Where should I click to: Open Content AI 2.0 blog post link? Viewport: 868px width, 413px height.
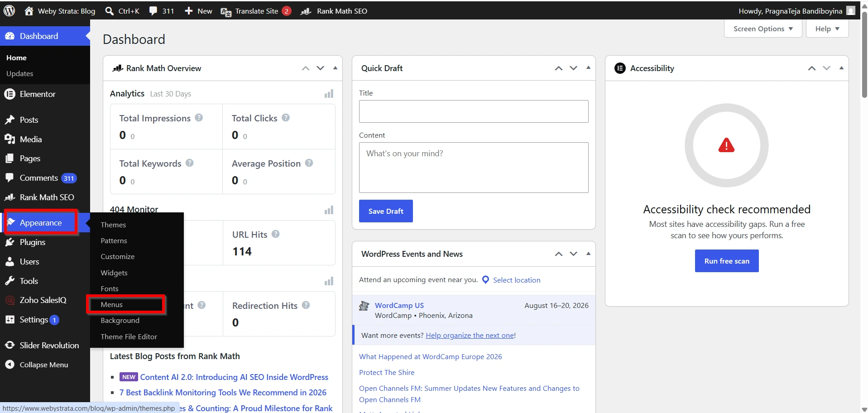point(234,377)
